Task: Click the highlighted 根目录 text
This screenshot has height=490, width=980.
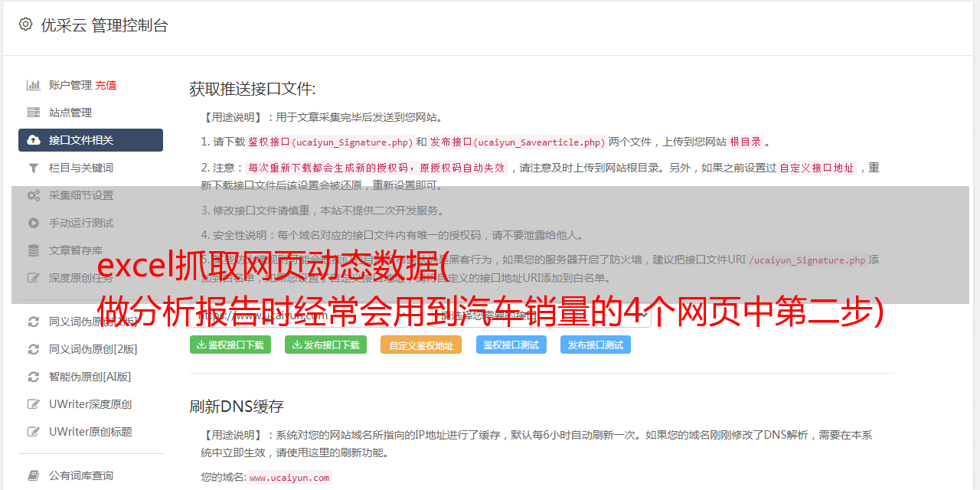Action: click(x=746, y=142)
